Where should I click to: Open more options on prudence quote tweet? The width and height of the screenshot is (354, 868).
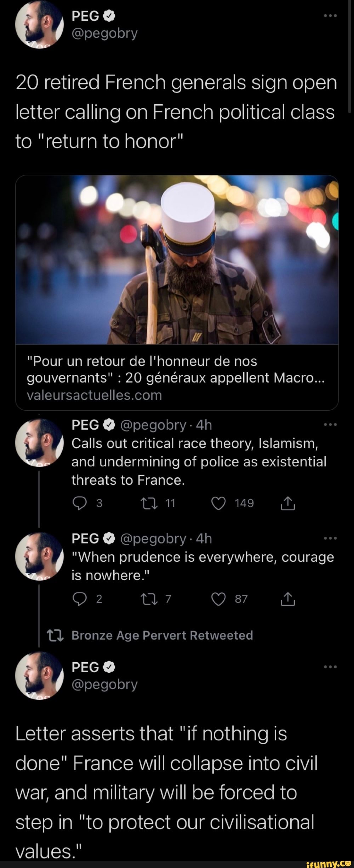coord(331,538)
